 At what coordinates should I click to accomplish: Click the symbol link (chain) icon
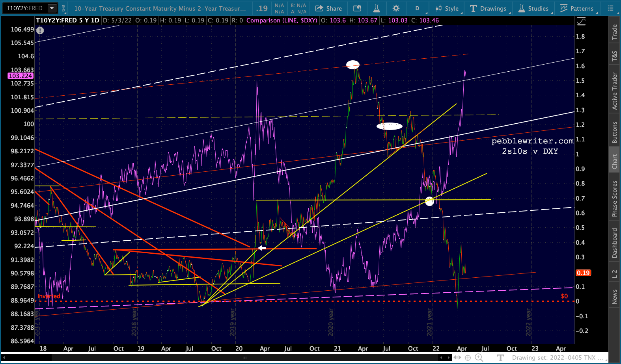click(63, 8)
